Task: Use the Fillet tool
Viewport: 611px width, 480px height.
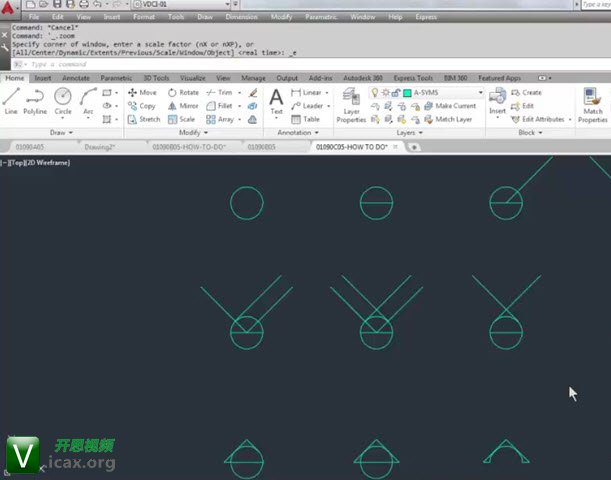Action: pos(219,106)
